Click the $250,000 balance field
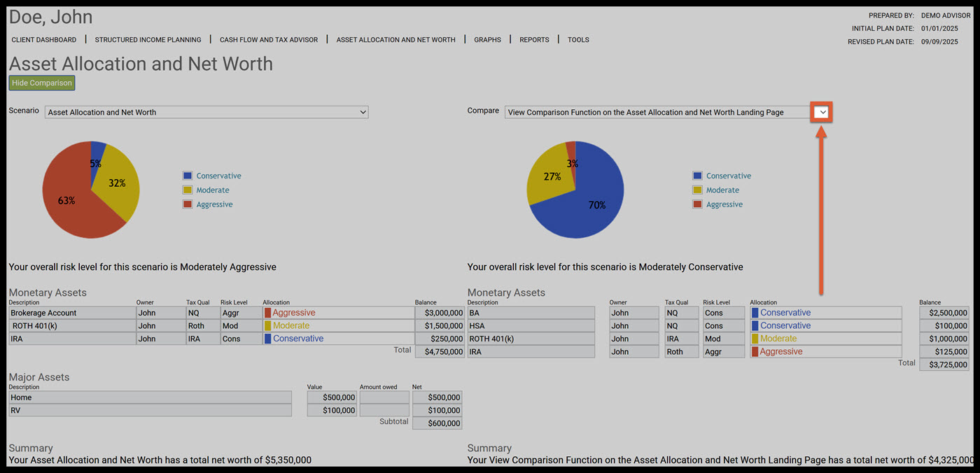Viewport: 980px width, 473px height. tap(440, 339)
